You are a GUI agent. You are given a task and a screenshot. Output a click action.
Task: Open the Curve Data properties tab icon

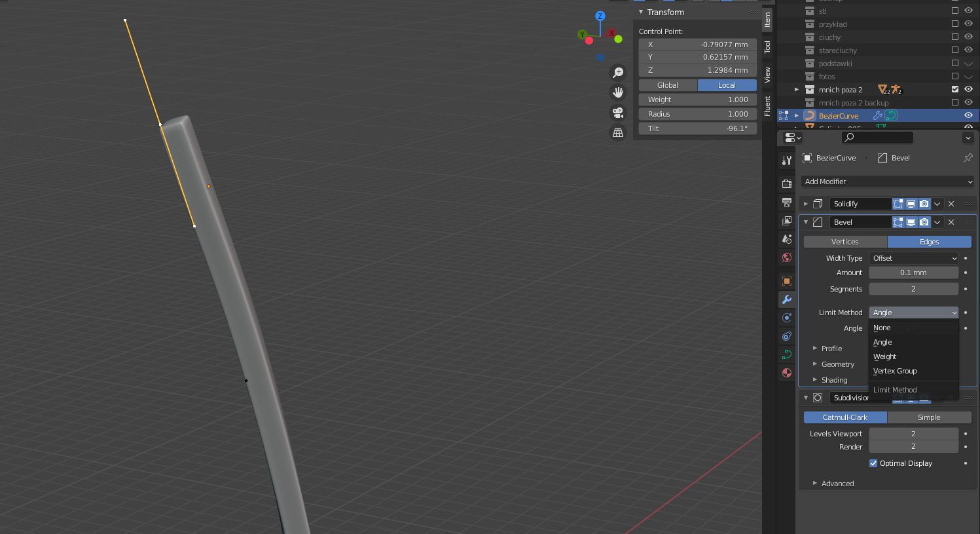pos(787,354)
